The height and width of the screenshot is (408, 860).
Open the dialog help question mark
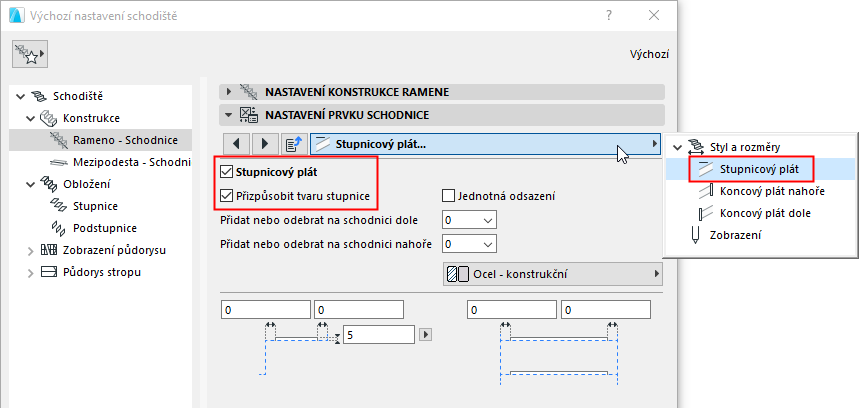(x=609, y=15)
